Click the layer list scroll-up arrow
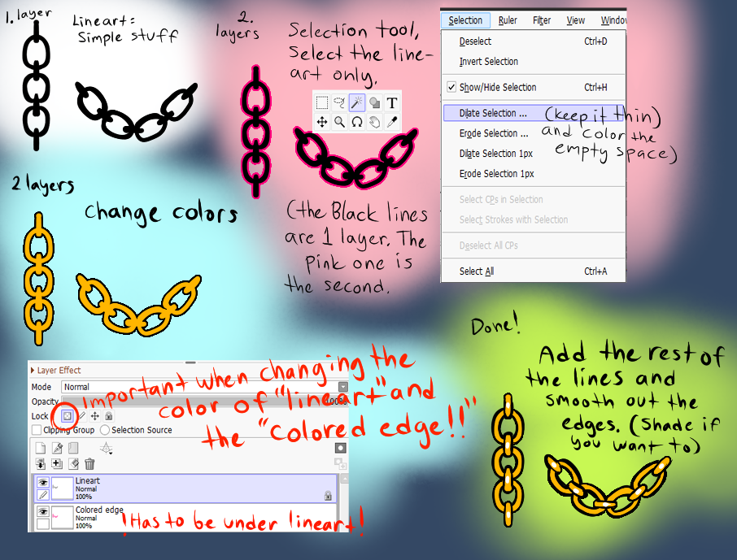Screen dimensions: 737x560 click(x=343, y=479)
